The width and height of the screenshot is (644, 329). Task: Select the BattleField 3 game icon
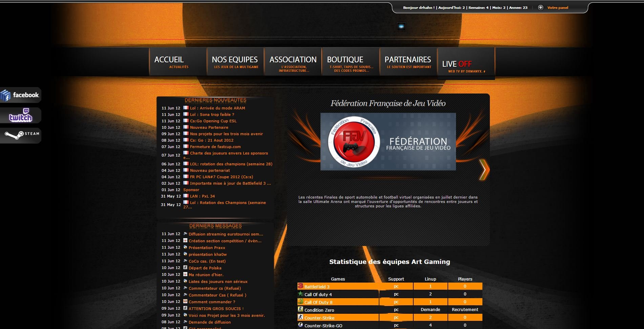(x=300, y=286)
